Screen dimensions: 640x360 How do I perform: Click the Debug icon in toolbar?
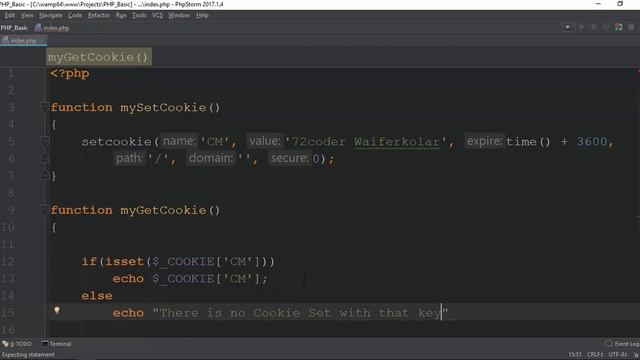(593, 27)
